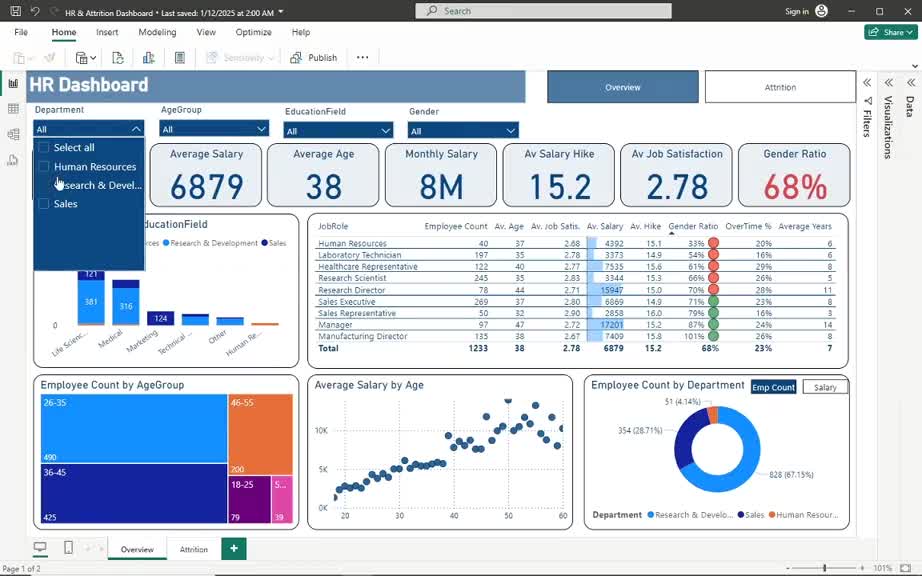Click the mobile layout icon
Screen dimensions: 922x576
[68, 548]
